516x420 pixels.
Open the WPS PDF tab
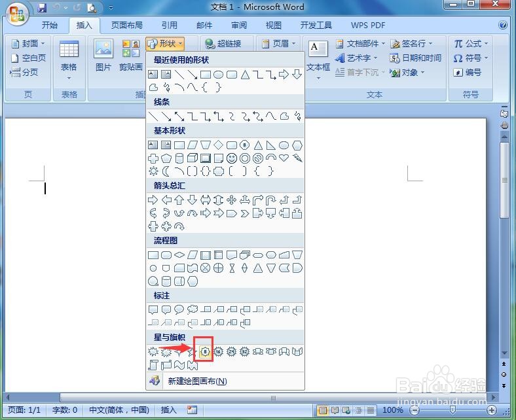(368, 25)
